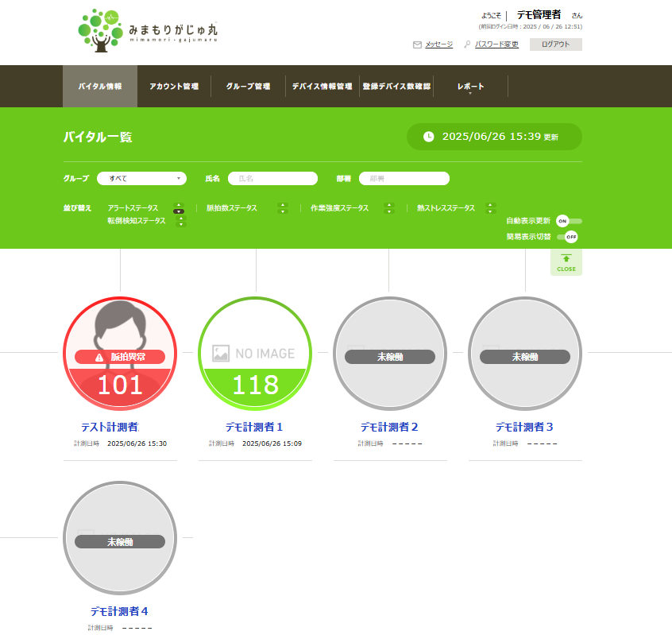Toggle the 簡易表示切替 OFF switch
672x635 pixels.
pos(567,237)
